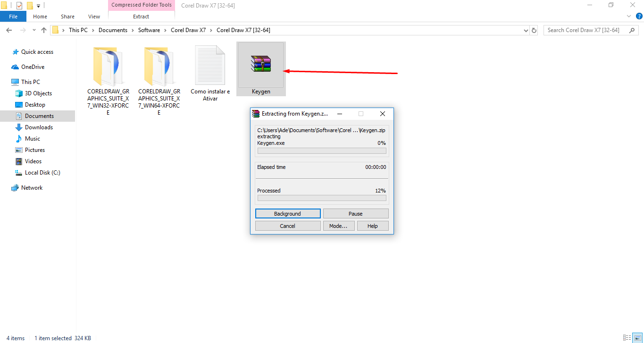Select the This PC computer icon
644x343 pixels.
(15, 82)
